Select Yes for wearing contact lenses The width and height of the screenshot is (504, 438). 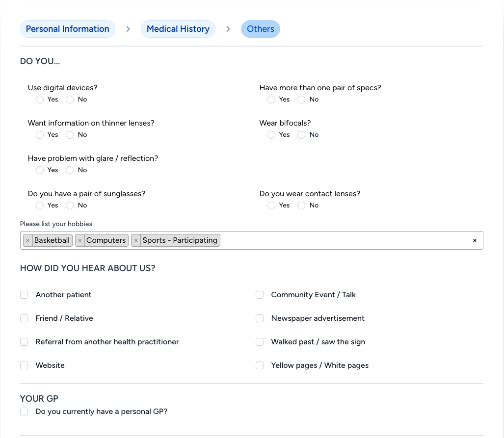[x=271, y=206]
